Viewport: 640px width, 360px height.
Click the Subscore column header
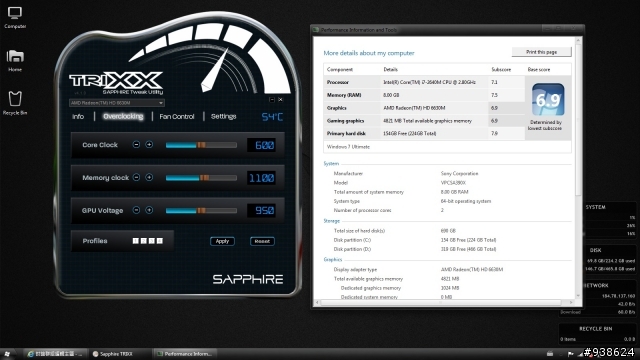501,69
